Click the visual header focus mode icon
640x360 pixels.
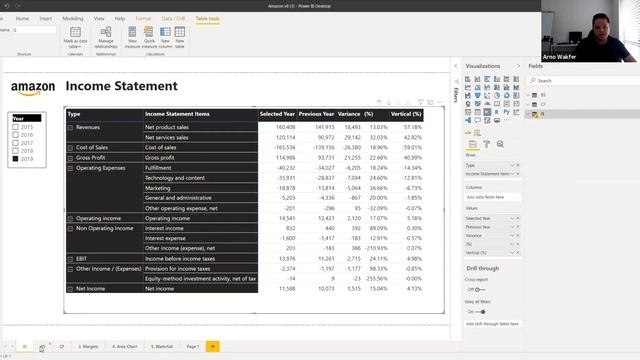coord(430,102)
